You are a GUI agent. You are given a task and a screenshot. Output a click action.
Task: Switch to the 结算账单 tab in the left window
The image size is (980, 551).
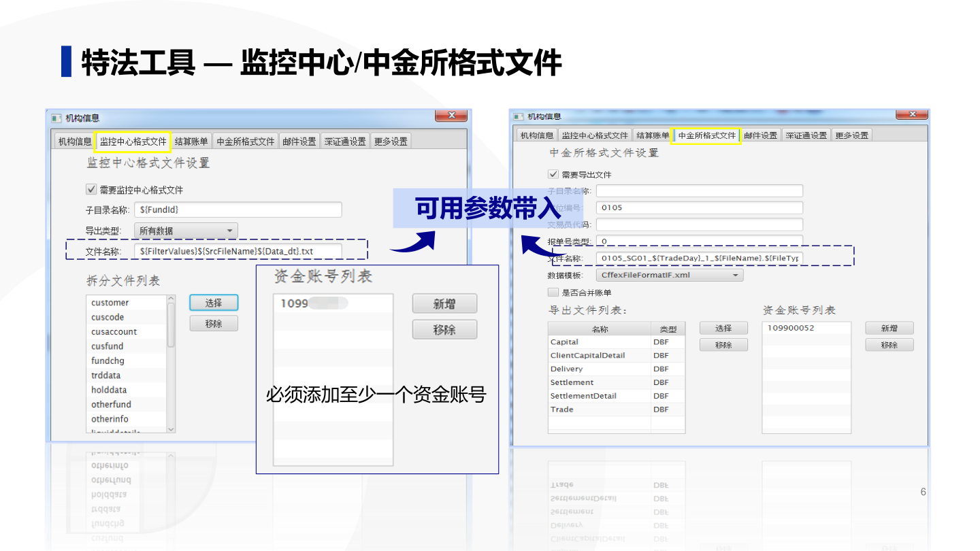[191, 141]
